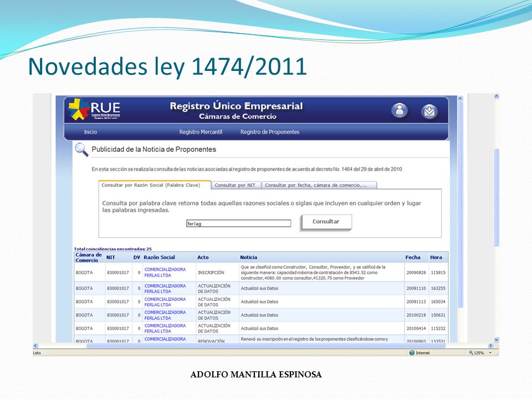532x399 pixels.
Task: Click the Noticia column header
Action: coord(249,258)
